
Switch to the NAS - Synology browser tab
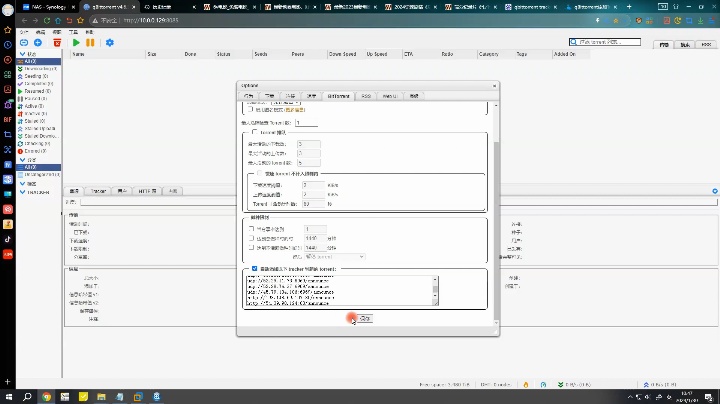49,7
